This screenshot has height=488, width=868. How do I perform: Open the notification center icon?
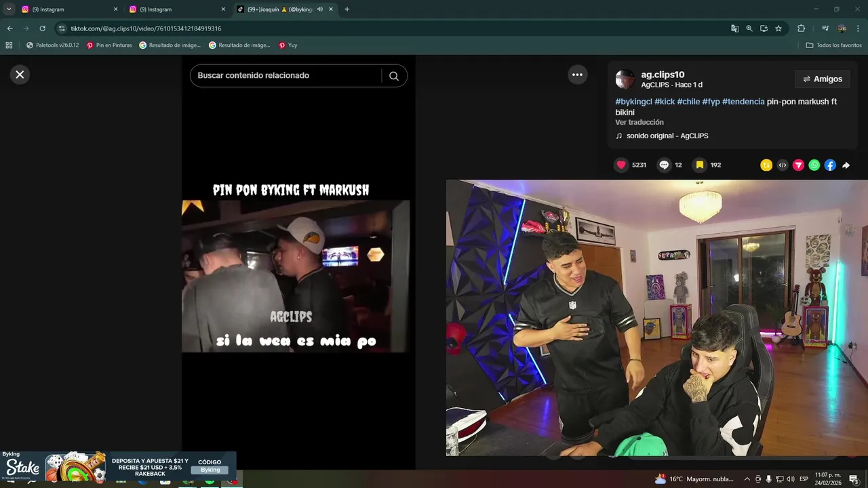854,479
